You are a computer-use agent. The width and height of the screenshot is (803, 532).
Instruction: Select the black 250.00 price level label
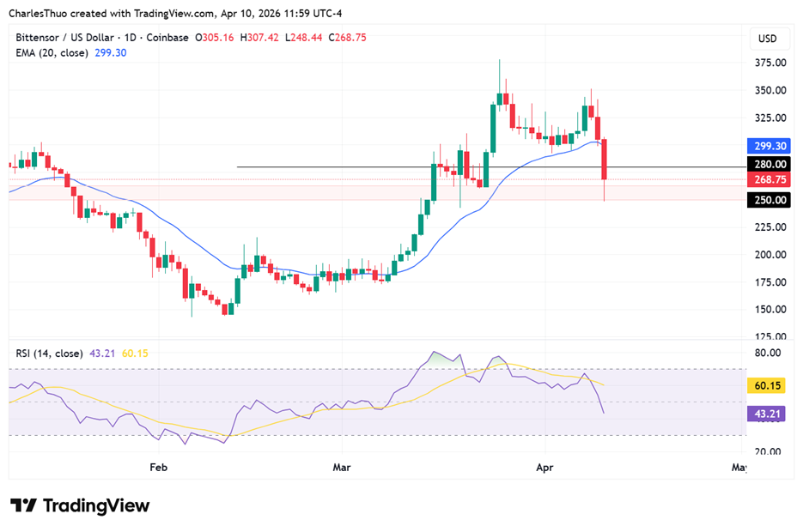pos(770,200)
